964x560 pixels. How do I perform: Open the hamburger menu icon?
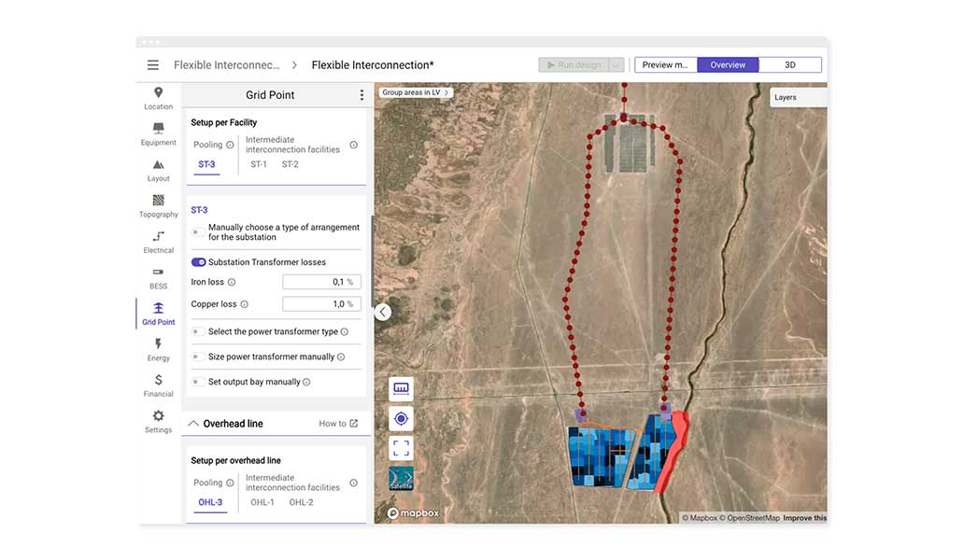coord(152,65)
